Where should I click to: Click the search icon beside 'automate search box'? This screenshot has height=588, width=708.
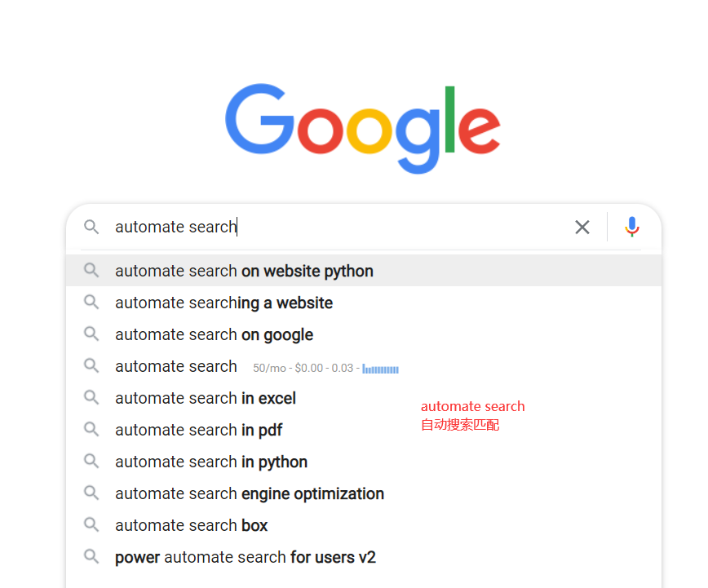pos(91,525)
